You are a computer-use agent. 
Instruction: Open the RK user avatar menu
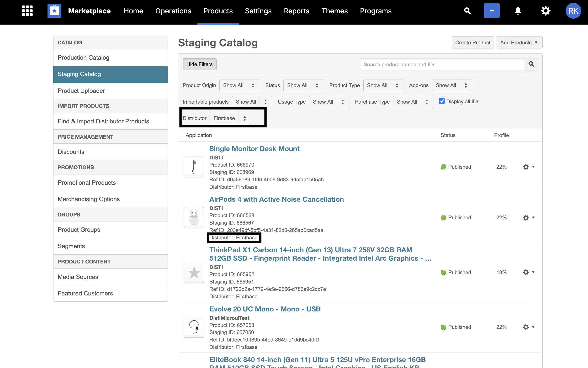pyautogui.click(x=573, y=11)
